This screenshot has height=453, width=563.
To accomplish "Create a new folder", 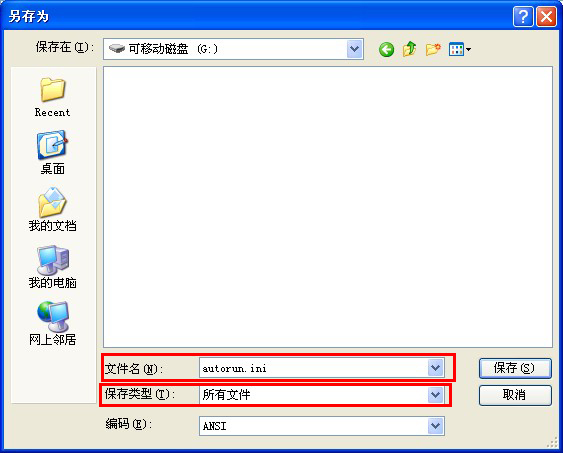I will tap(433, 49).
